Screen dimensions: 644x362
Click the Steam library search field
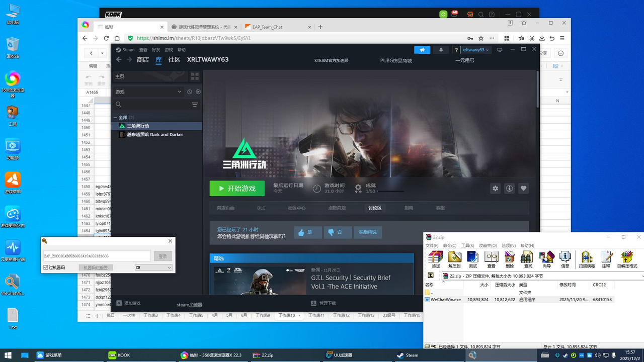coord(151,105)
